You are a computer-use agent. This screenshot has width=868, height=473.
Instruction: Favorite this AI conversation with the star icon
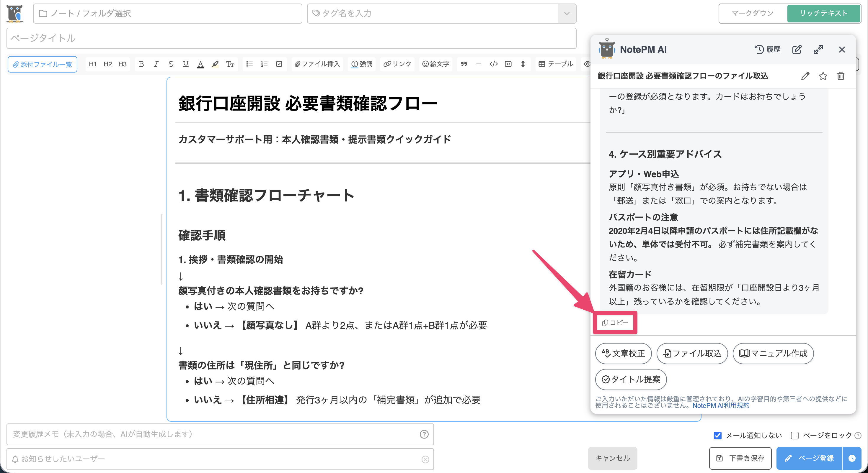[823, 76]
